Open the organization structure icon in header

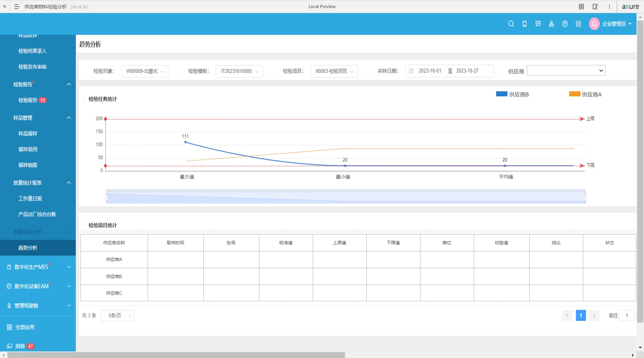(x=551, y=24)
